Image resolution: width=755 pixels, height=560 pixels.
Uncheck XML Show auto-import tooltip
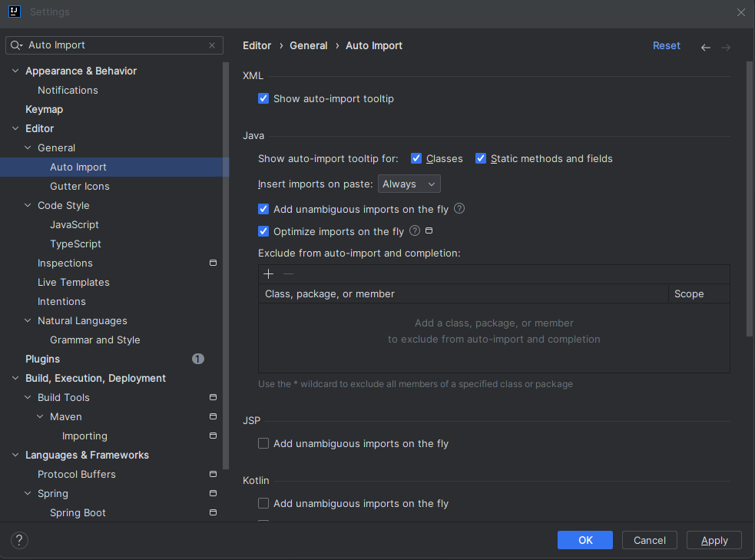(263, 98)
